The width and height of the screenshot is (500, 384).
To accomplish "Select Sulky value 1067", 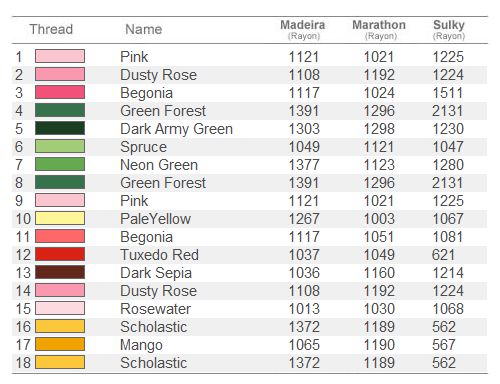I will click(x=448, y=219).
